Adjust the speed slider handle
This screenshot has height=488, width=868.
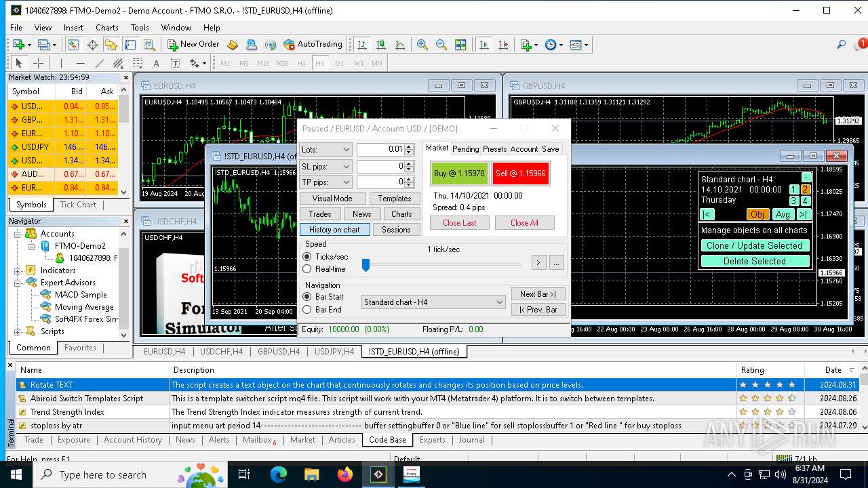click(366, 264)
